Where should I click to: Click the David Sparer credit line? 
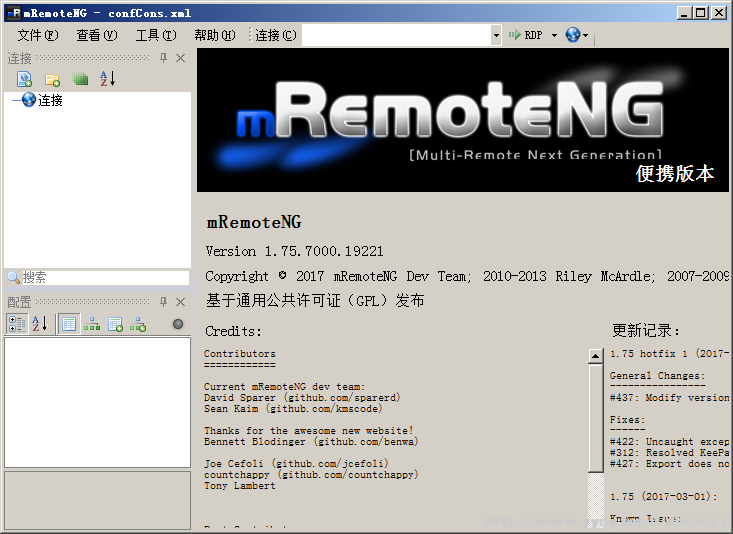coord(302,398)
